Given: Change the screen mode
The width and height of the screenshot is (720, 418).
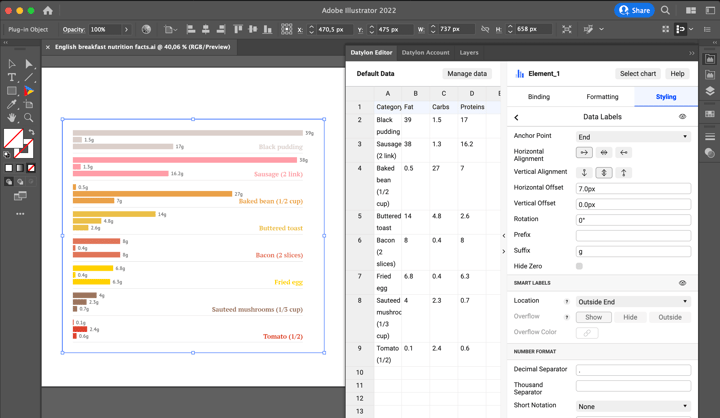Looking at the screenshot, I should (x=20, y=197).
